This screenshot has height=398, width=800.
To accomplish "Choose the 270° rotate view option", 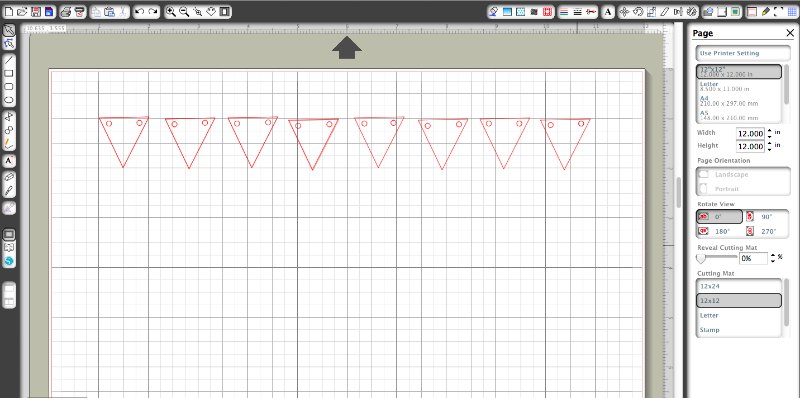I will [x=767, y=231].
